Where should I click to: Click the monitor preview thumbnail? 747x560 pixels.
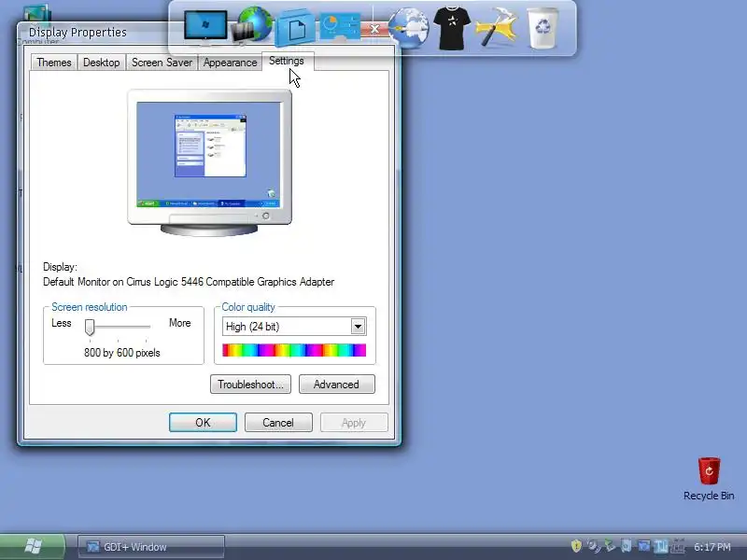[x=209, y=162]
